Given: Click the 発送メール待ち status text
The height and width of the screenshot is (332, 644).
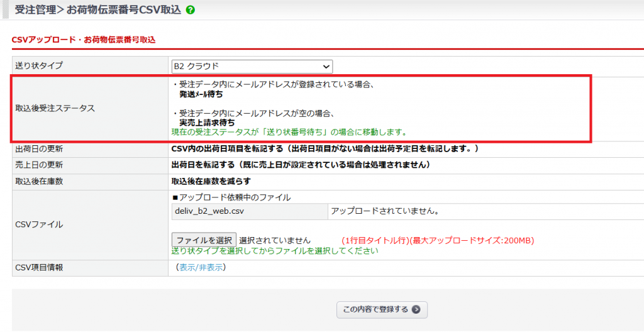Looking at the screenshot, I should point(201,94).
